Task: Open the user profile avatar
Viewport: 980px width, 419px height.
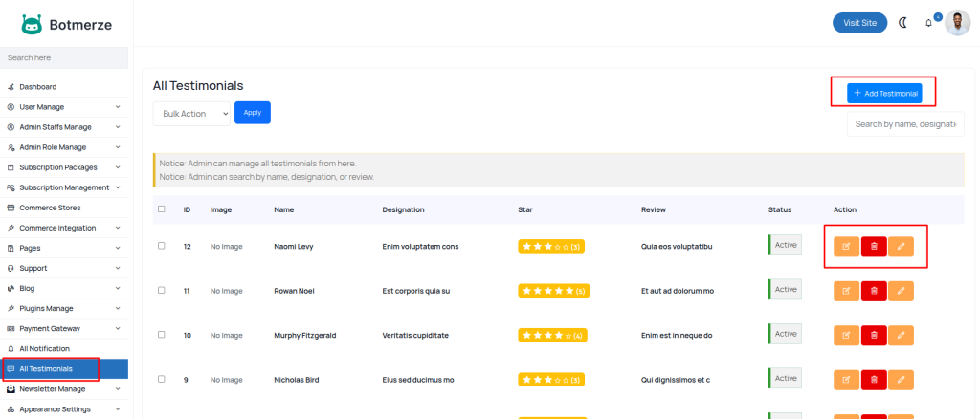Action: (957, 23)
